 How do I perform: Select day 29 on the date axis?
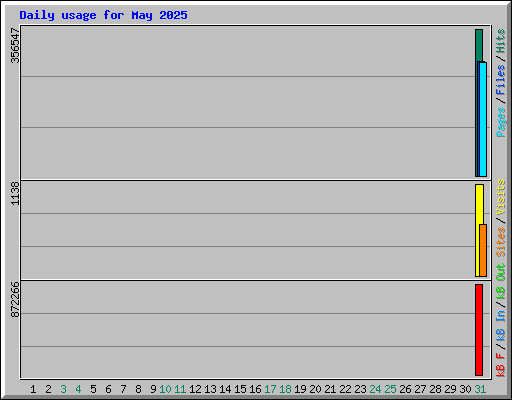(450, 389)
